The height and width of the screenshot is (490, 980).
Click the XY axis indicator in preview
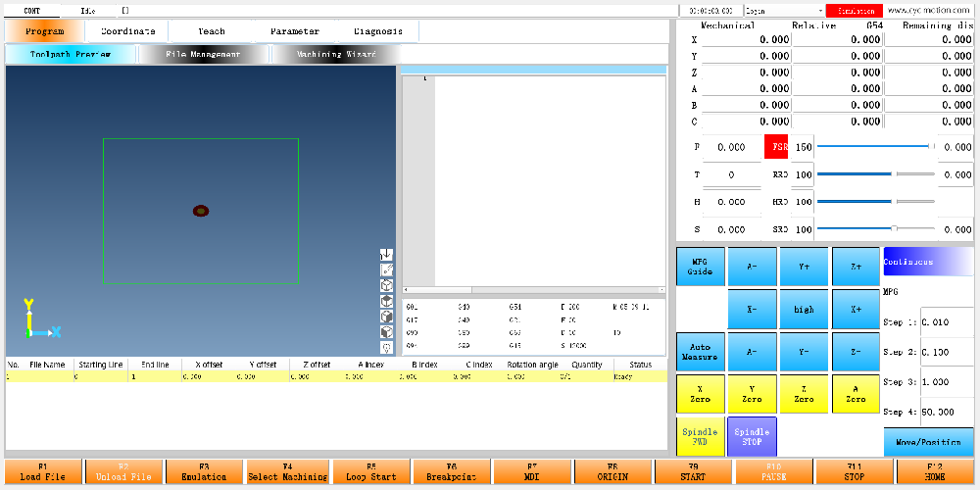click(41, 319)
